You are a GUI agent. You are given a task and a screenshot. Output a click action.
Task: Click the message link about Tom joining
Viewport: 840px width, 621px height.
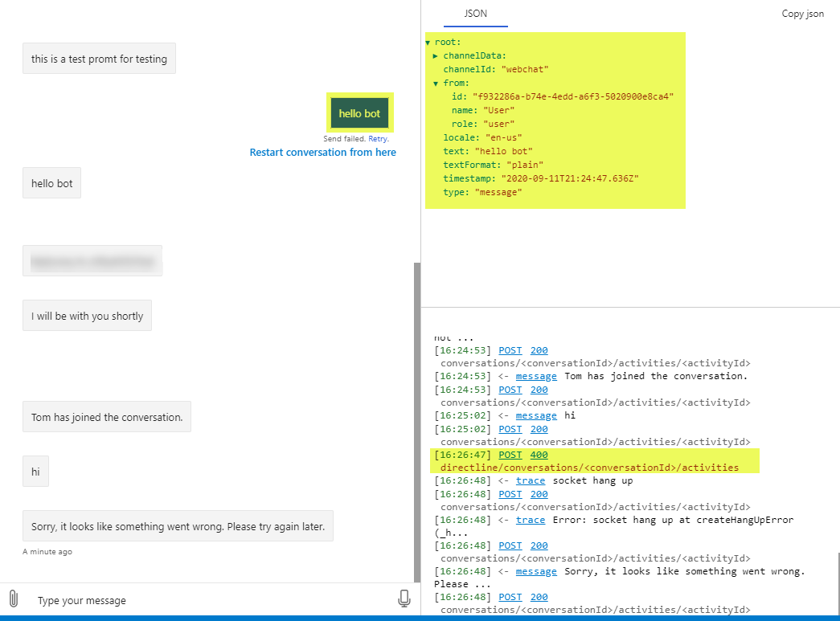pos(536,375)
